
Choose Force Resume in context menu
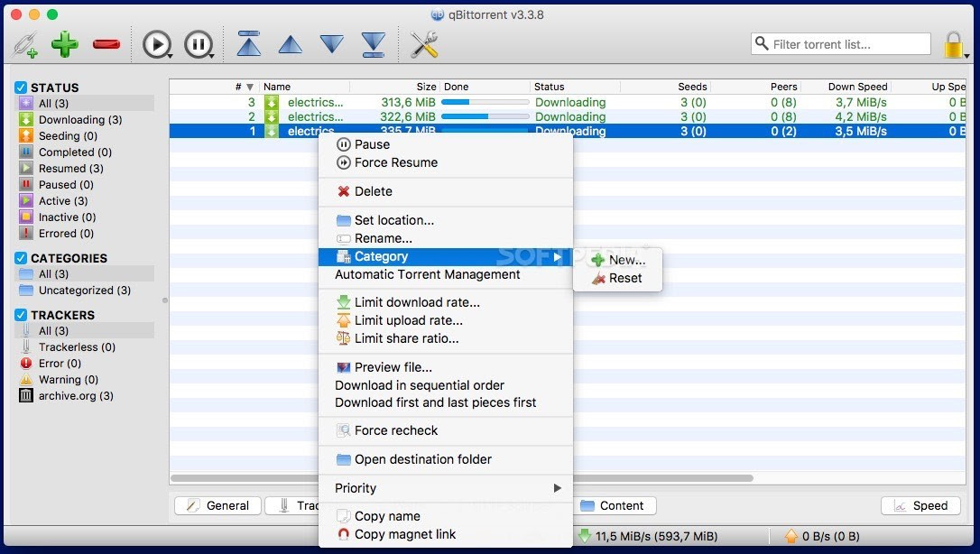point(446,162)
